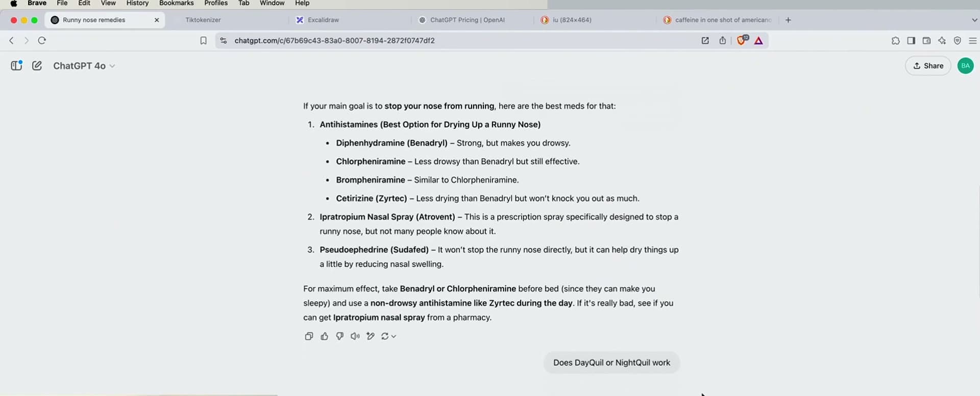Open Brave Wallet
The height and width of the screenshot is (396, 980).
coord(926,40)
